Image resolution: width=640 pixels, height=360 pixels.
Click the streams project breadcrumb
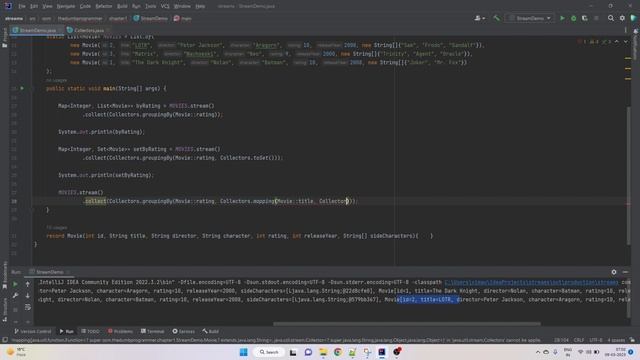click(14, 18)
